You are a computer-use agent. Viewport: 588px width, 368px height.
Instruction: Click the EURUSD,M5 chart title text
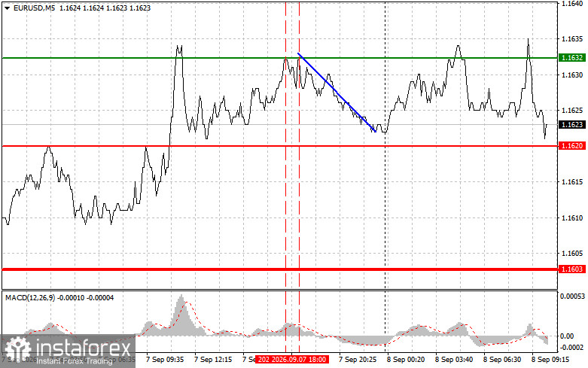click(x=34, y=8)
